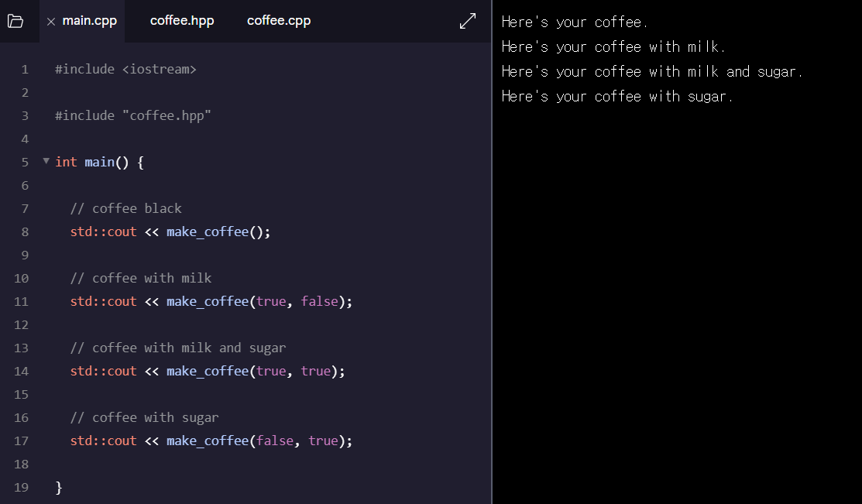This screenshot has width=862, height=504.
Task: Open the coffee.hpp tab
Action: (182, 21)
